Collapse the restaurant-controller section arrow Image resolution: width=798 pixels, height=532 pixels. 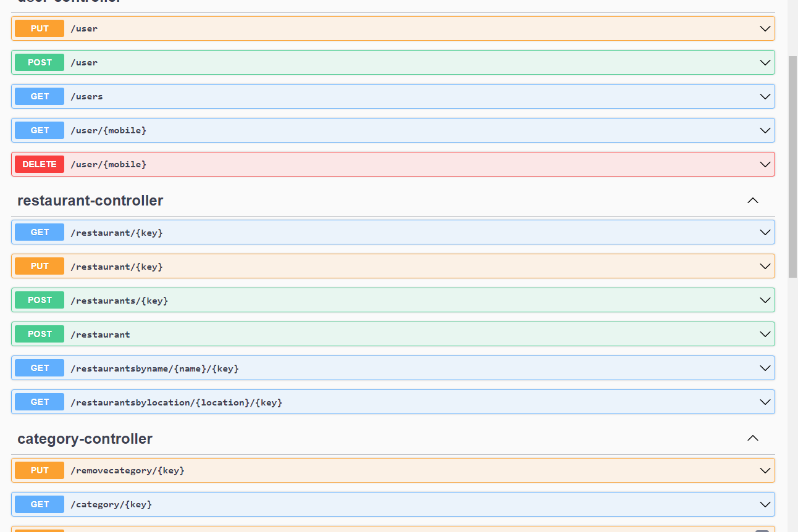[752, 201]
